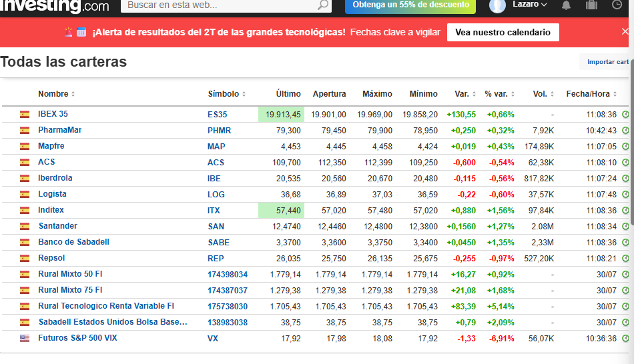Click the page vertical scrollbar
The image size is (634, 364).
(632, 141)
